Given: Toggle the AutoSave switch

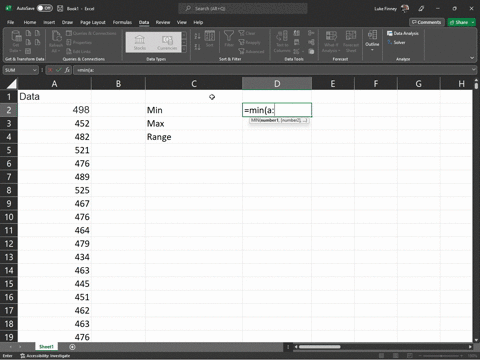Looking at the screenshot, I should [x=44, y=8].
